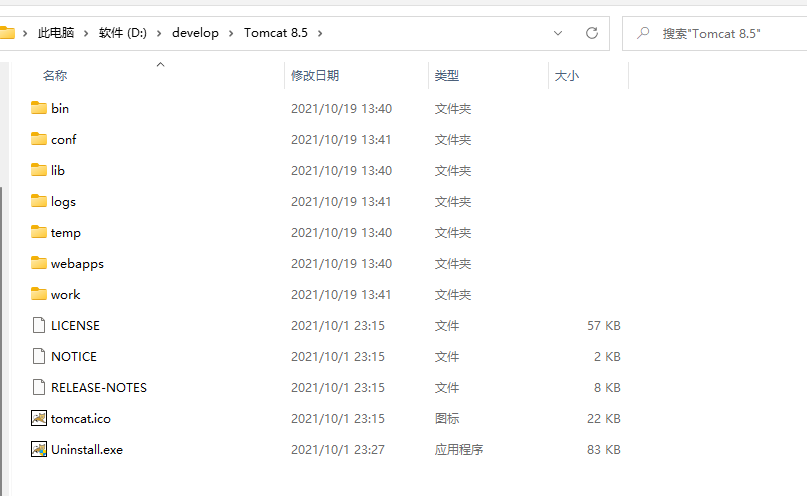The image size is (807, 496).
Task: Expand the chevron after Tomcat 8.5
Action: tap(320, 33)
